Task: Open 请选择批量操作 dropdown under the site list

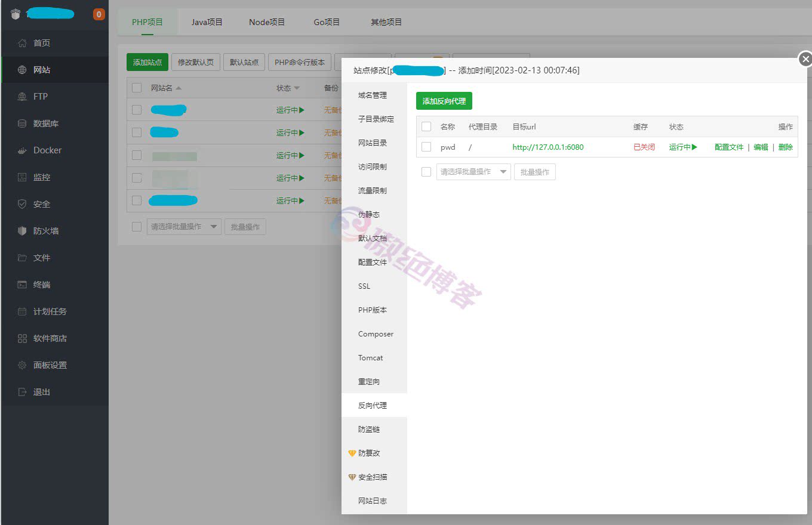Action: [x=184, y=227]
